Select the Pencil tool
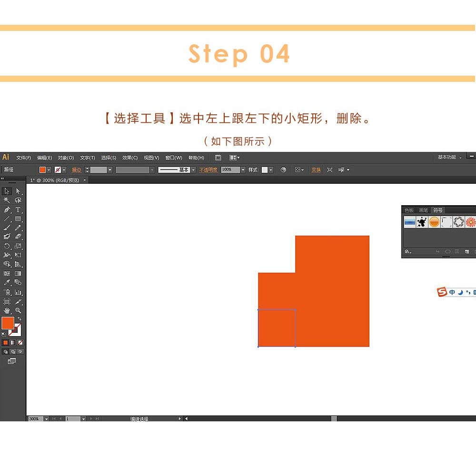The image size is (476, 458). coord(18,228)
